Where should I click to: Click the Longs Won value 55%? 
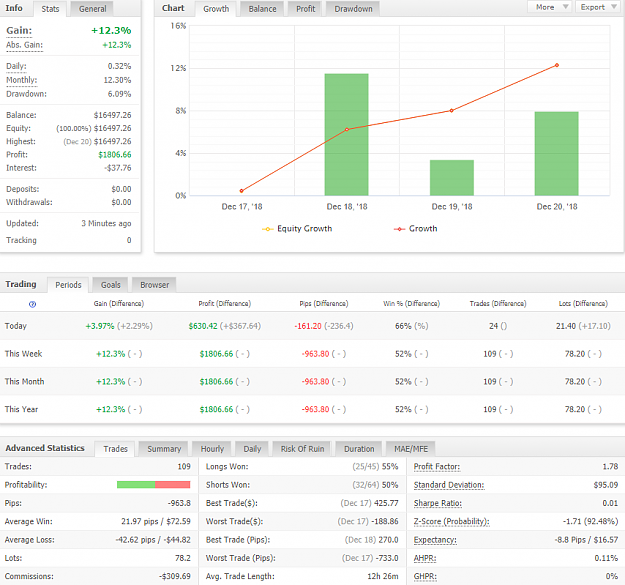point(390,467)
